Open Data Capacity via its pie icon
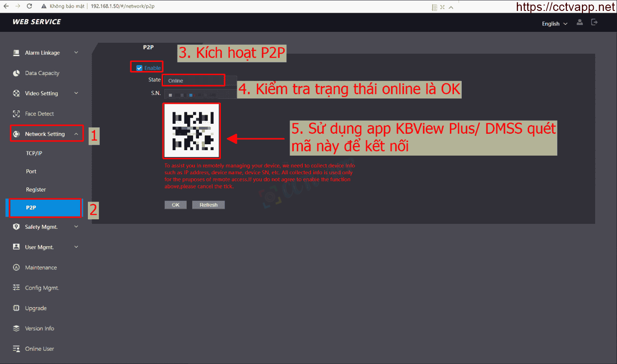617x364 pixels. (x=16, y=73)
